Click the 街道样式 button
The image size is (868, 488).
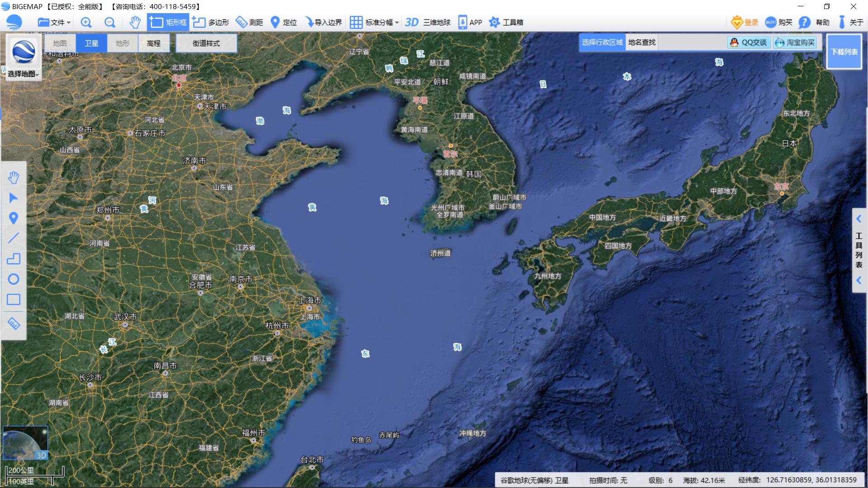point(206,43)
